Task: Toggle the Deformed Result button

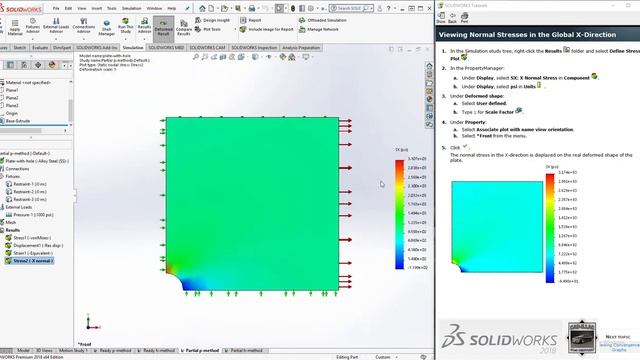Action: click(x=163, y=28)
